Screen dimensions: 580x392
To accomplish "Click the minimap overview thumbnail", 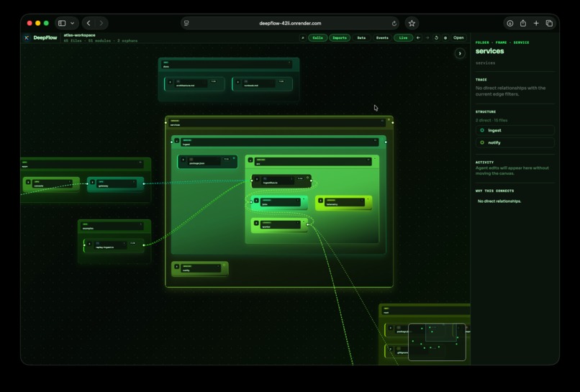I will pyautogui.click(x=437, y=342).
